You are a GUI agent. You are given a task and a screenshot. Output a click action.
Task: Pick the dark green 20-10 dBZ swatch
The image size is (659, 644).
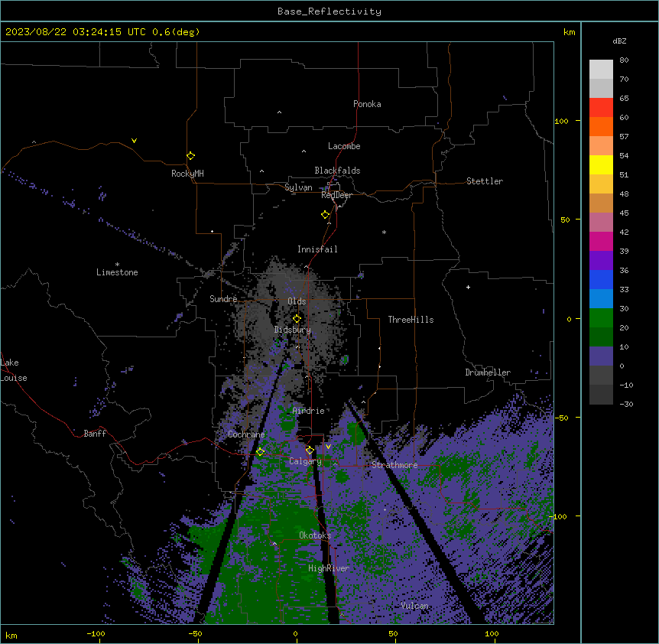(x=601, y=337)
